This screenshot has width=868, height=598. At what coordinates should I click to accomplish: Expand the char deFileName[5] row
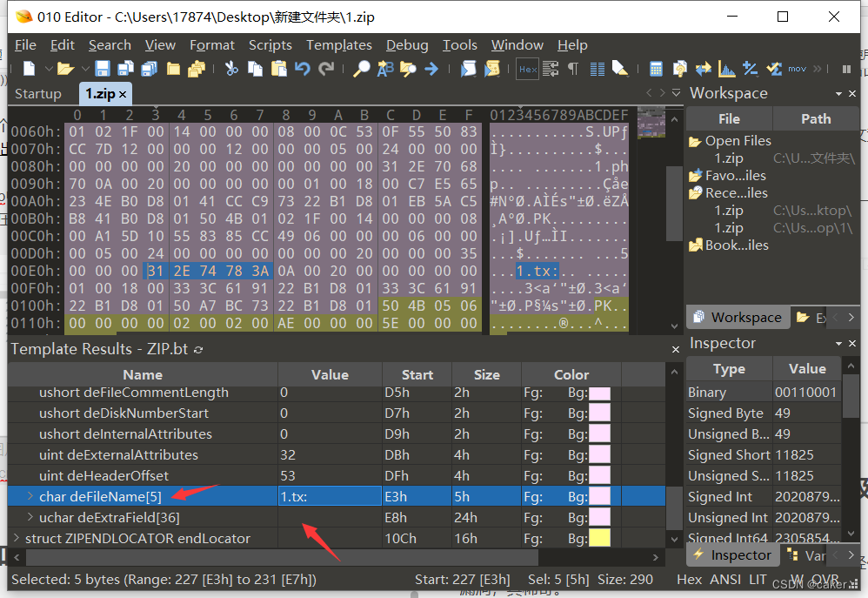[30, 496]
